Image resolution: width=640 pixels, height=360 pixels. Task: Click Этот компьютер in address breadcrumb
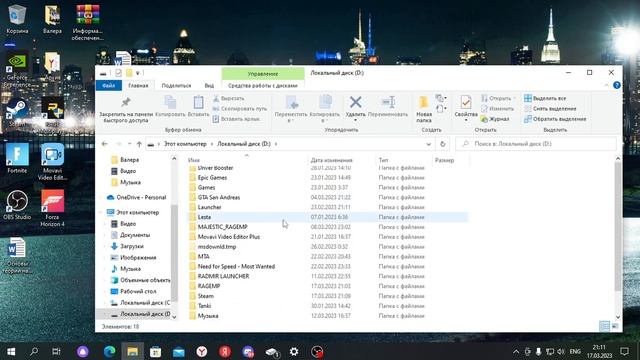(185, 144)
